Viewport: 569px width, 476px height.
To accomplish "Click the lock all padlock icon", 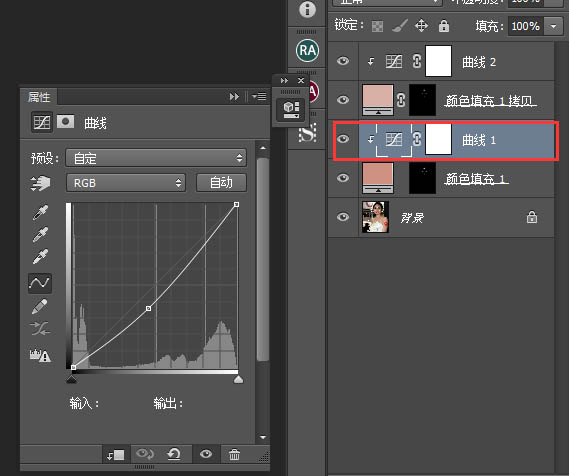I will 444,26.
